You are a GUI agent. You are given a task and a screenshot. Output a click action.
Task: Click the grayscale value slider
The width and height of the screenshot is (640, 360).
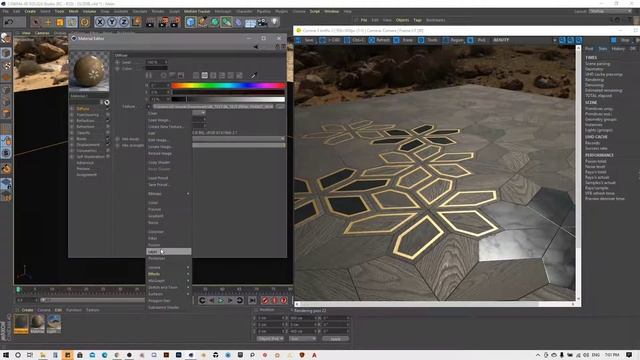coord(228,99)
